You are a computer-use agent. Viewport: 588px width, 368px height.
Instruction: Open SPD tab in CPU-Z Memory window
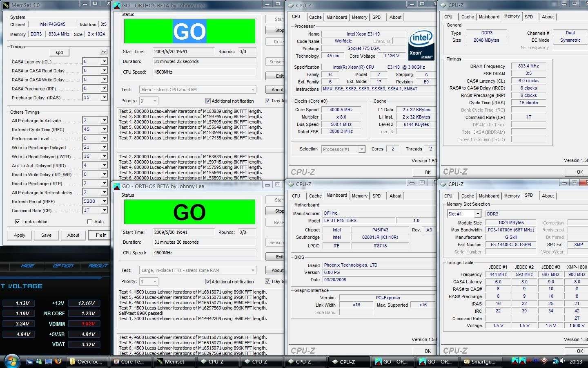point(529,17)
